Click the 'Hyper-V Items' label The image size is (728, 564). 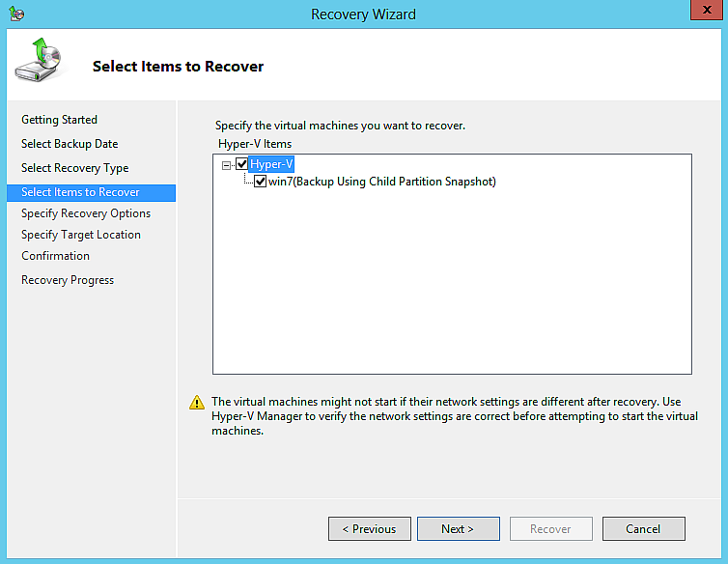click(255, 144)
